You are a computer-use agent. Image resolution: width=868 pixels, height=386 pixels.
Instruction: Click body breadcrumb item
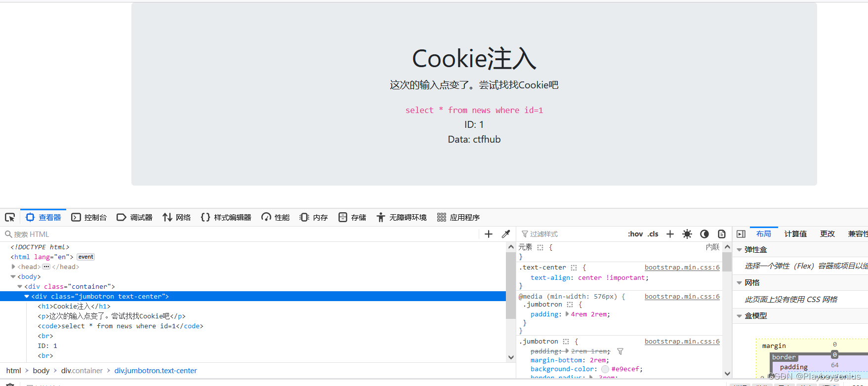41,371
